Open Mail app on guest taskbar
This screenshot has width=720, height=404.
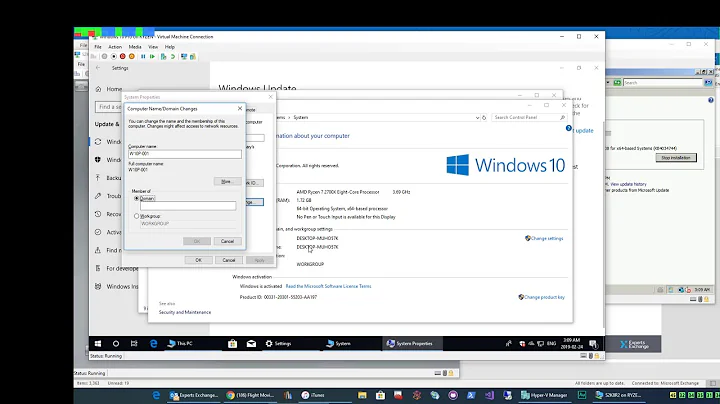(251, 343)
